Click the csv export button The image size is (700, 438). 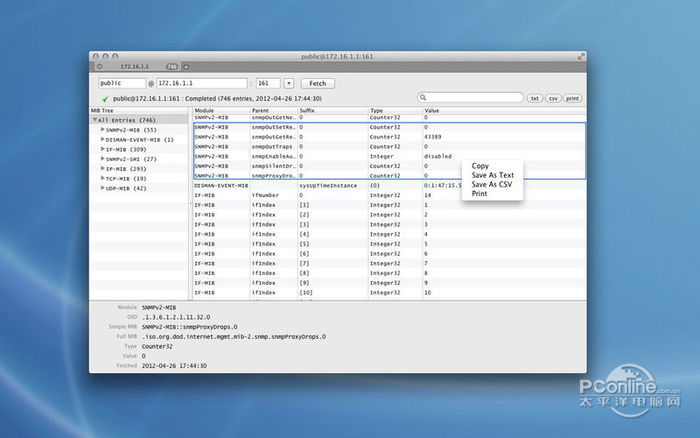coord(552,99)
